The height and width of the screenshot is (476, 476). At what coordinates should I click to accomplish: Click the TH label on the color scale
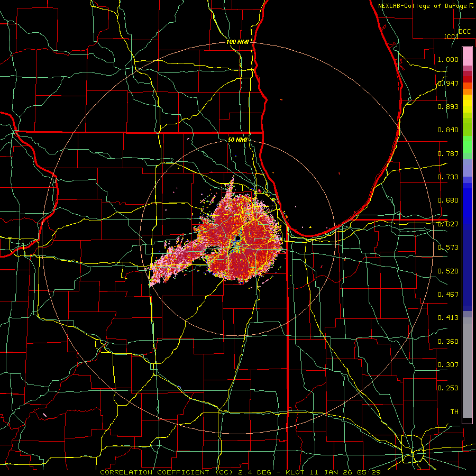point(454,412)
